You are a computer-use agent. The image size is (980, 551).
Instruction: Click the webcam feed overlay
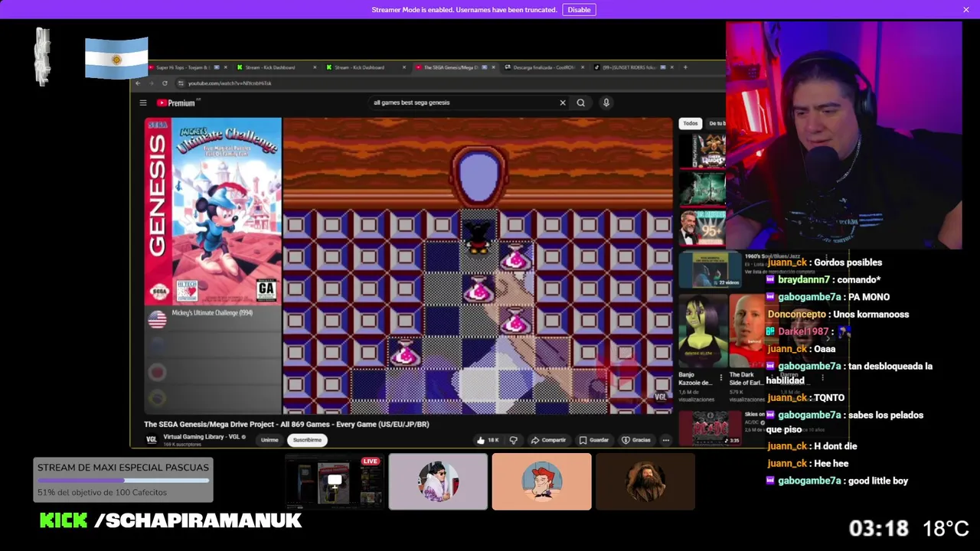[x=844, y=135]
